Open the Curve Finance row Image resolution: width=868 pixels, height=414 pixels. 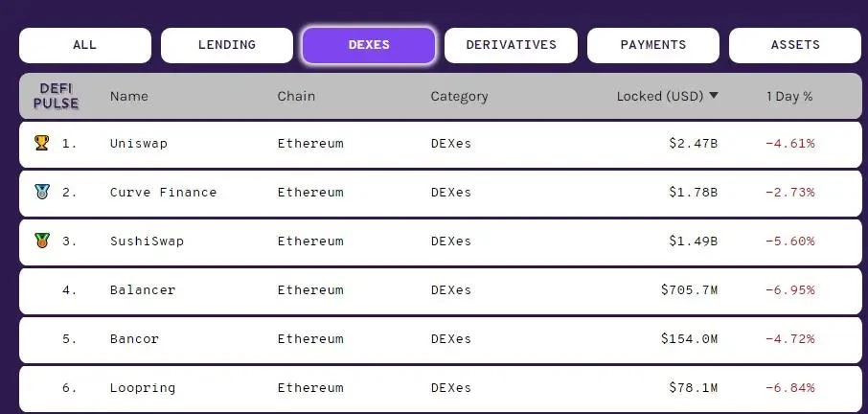tap(440, 193)
